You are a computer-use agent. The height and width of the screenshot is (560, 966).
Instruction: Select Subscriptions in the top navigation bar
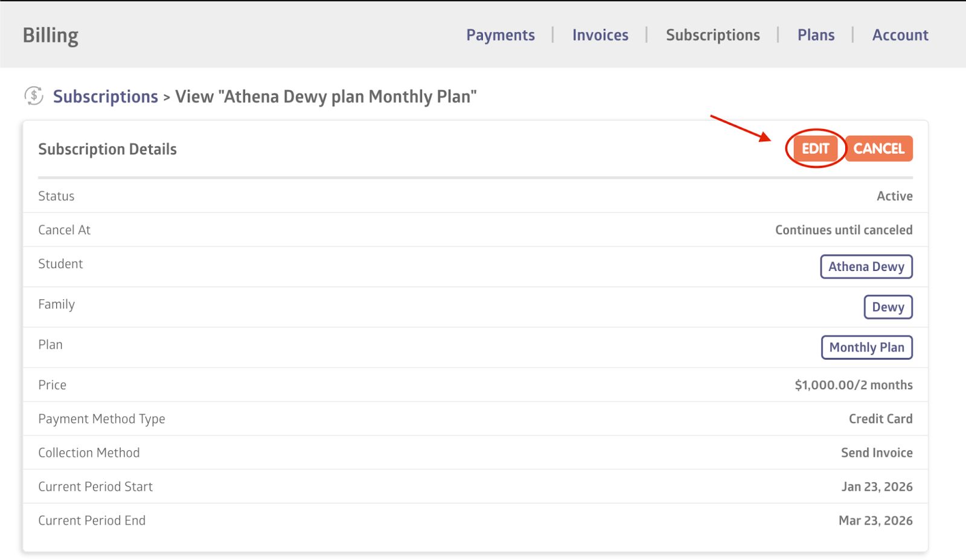pos(712,35)
